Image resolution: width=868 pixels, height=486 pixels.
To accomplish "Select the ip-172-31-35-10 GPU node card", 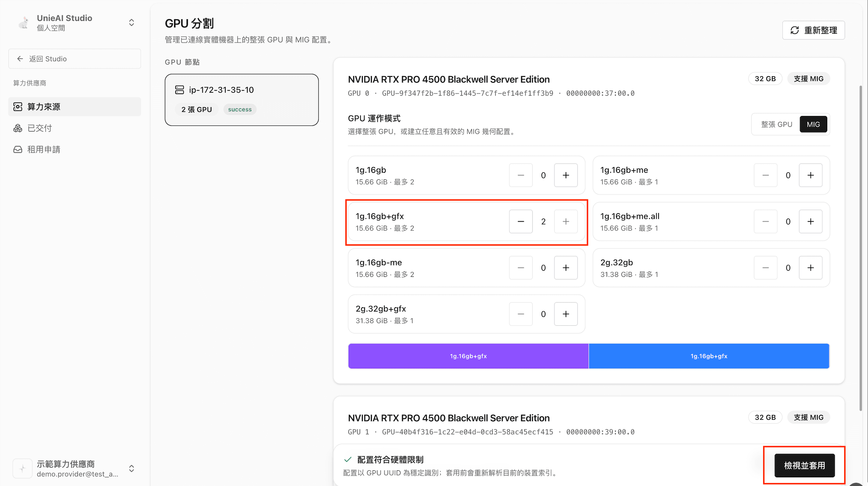I will pyautogui.click(x=241, y=100).
